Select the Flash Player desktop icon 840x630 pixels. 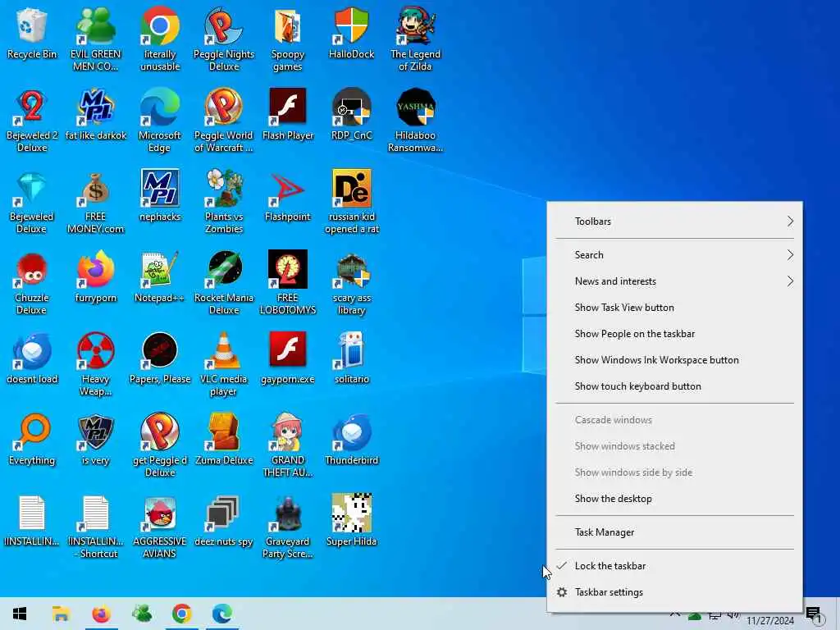(288, 115)
